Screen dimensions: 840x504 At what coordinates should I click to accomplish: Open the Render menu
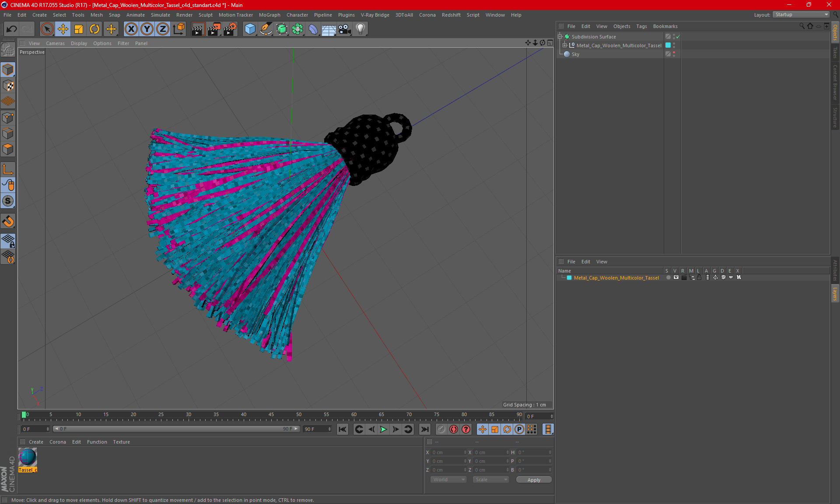click(184, 15)
